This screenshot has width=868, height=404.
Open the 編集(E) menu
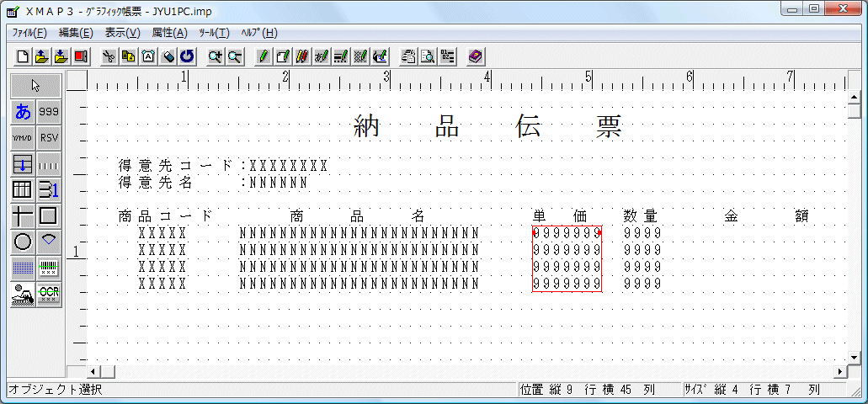[x=77, y=33]
